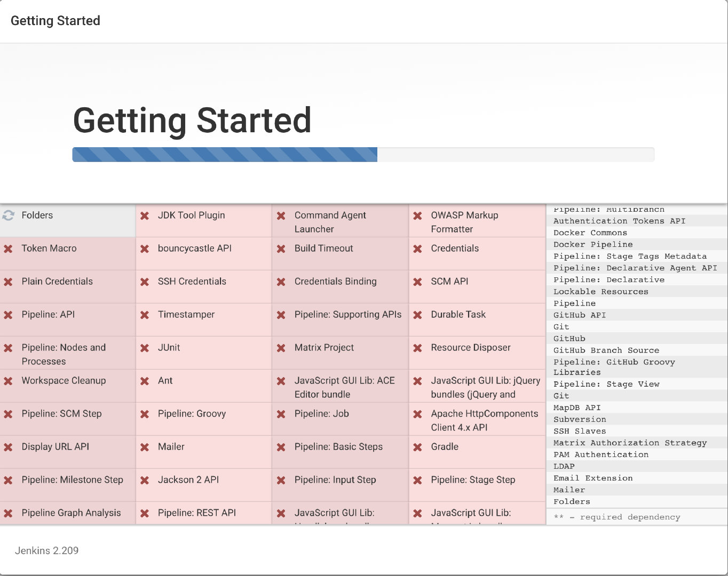Screen dimensions: 728x576
Task: Select GitHub Branch Source in the dependency list
Action: point(606,350)
